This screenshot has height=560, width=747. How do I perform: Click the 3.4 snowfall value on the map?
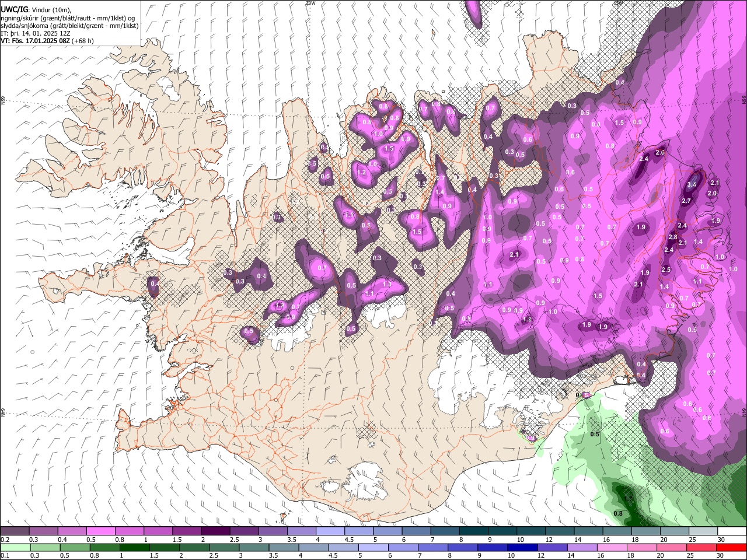click(x=692, y=184)
